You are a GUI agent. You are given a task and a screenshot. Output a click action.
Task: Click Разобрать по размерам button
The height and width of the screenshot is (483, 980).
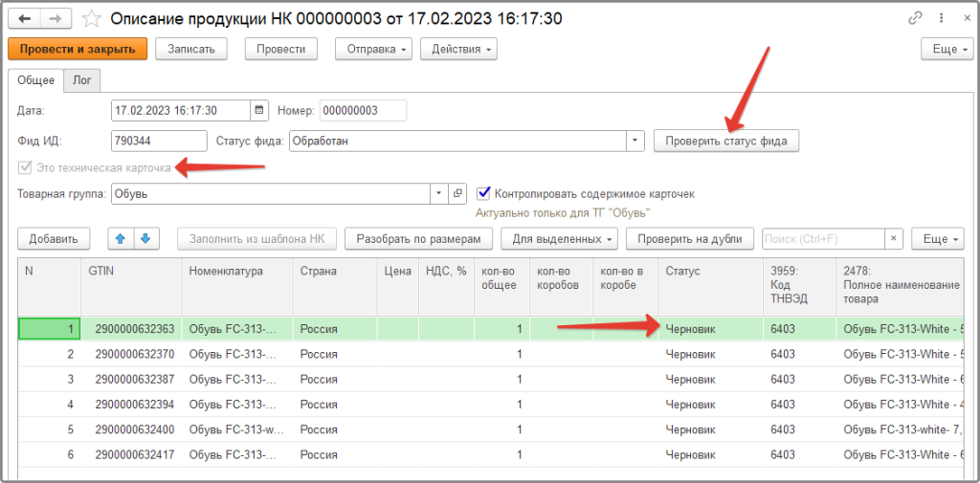click(419, 238)
